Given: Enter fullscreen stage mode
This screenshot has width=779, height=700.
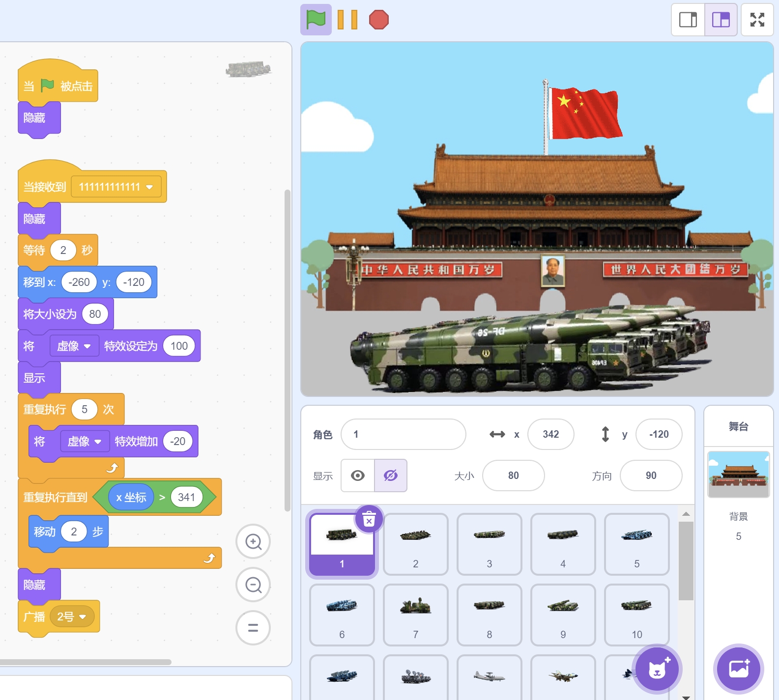Looking at the screenshot, I should click(757, 20).
